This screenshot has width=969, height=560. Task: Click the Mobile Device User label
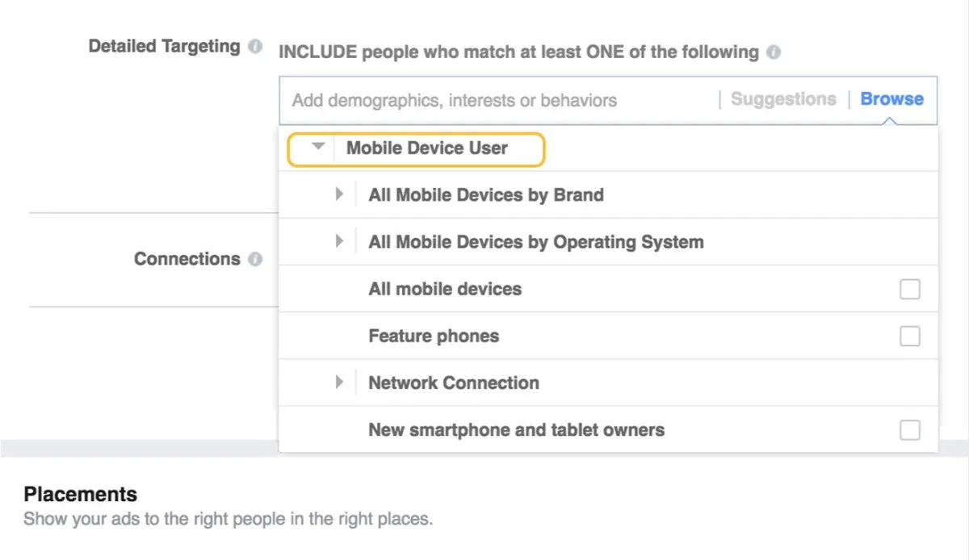[427, 148]
